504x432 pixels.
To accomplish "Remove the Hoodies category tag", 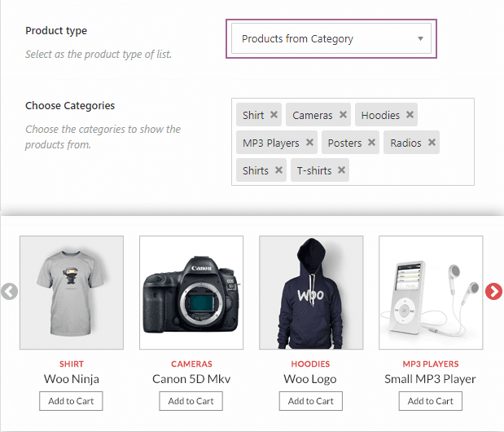I will coord(410,114).
